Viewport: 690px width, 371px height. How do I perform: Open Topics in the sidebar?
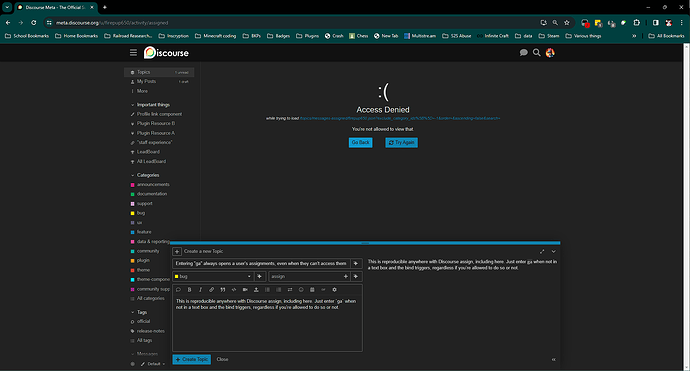tap(159, 72)
